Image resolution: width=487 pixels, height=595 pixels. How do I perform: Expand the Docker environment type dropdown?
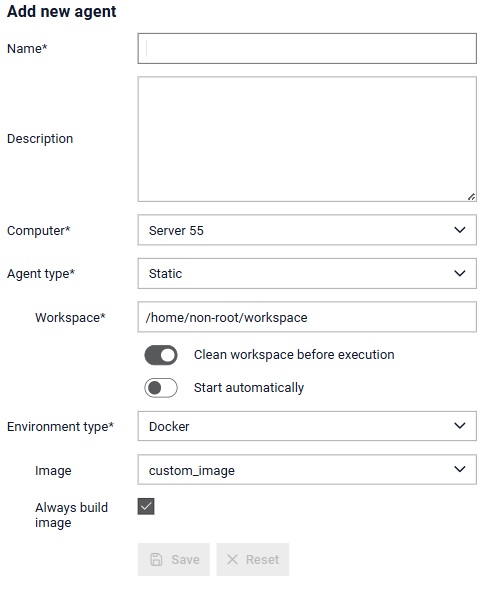coord(307,426)
